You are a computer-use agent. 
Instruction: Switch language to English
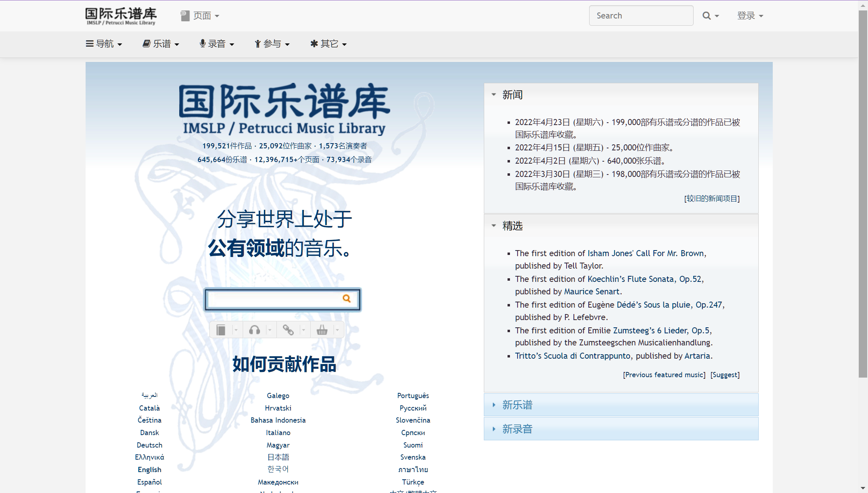[149, 470]
